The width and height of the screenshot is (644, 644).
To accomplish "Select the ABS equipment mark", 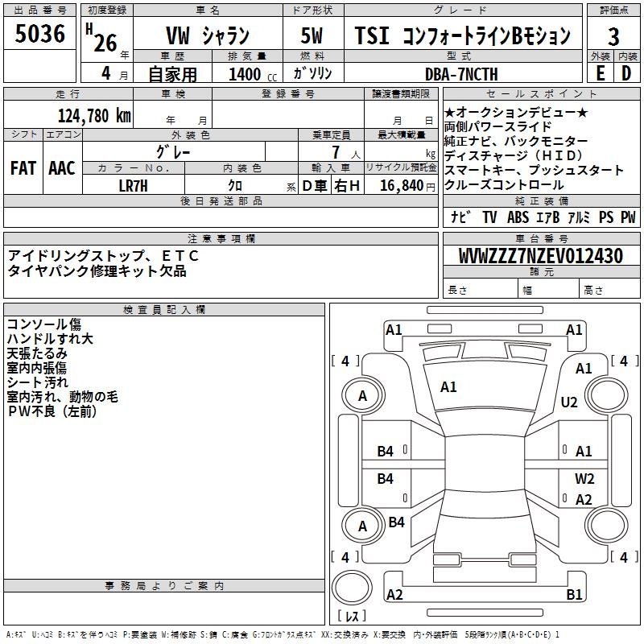I will pyautogui.click(x=518, y=217).
